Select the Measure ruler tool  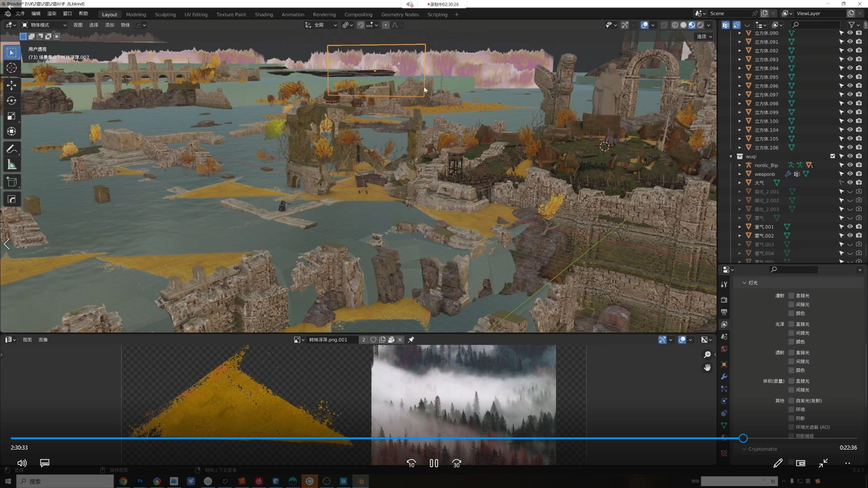point(12,165)
